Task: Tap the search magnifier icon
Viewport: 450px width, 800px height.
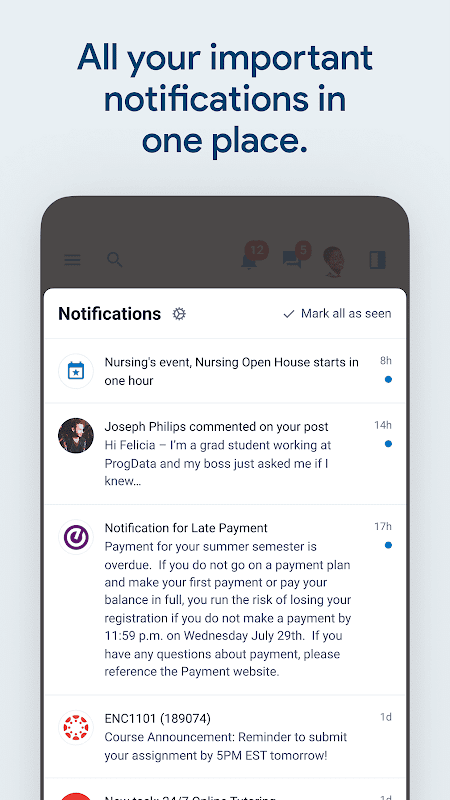Action: 115,260
